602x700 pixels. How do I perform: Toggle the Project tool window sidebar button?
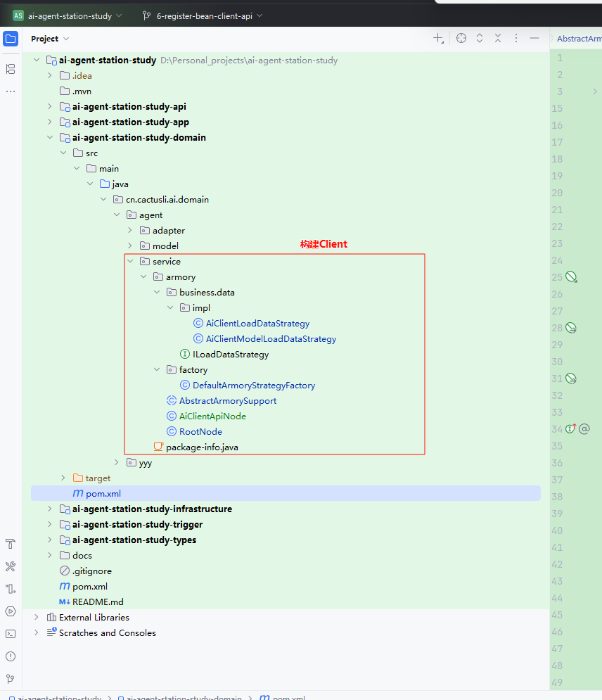[11, 39]
